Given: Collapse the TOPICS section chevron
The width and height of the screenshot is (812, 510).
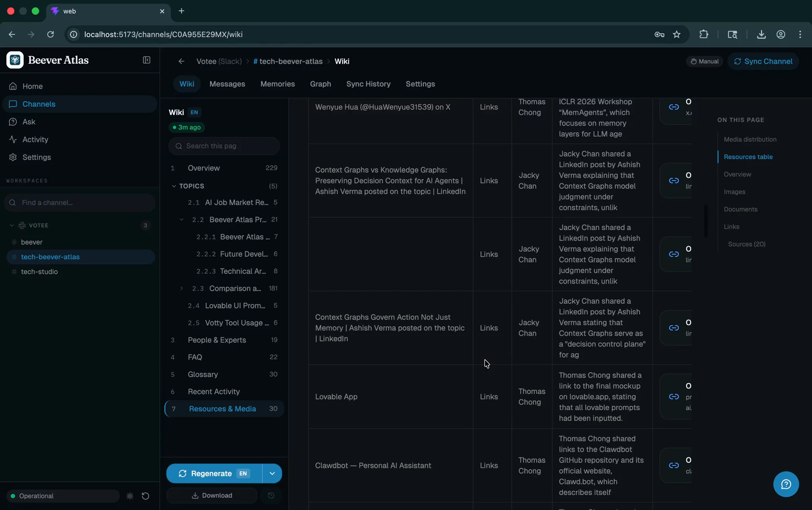Looking at the screenshot, I should [174, 186].
